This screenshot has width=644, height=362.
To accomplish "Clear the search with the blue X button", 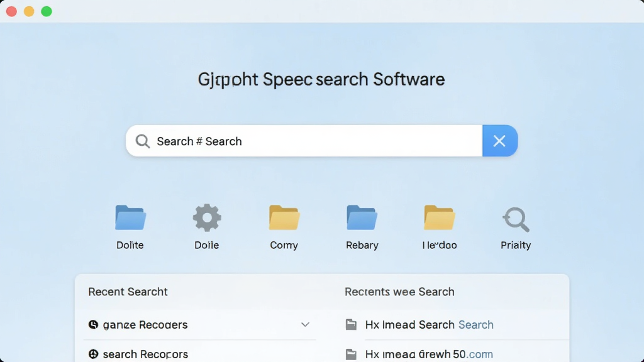I will tap(500, 141).
